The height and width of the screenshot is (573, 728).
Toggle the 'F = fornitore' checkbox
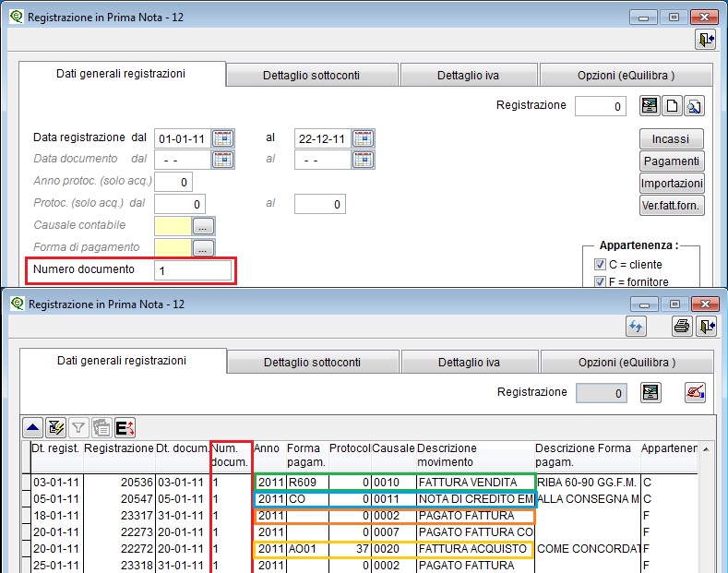click(x=600, y=281)
